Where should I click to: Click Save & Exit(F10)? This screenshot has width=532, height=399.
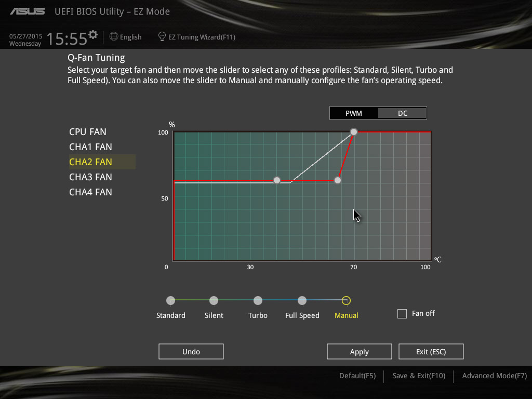click(x=419, y=376)
